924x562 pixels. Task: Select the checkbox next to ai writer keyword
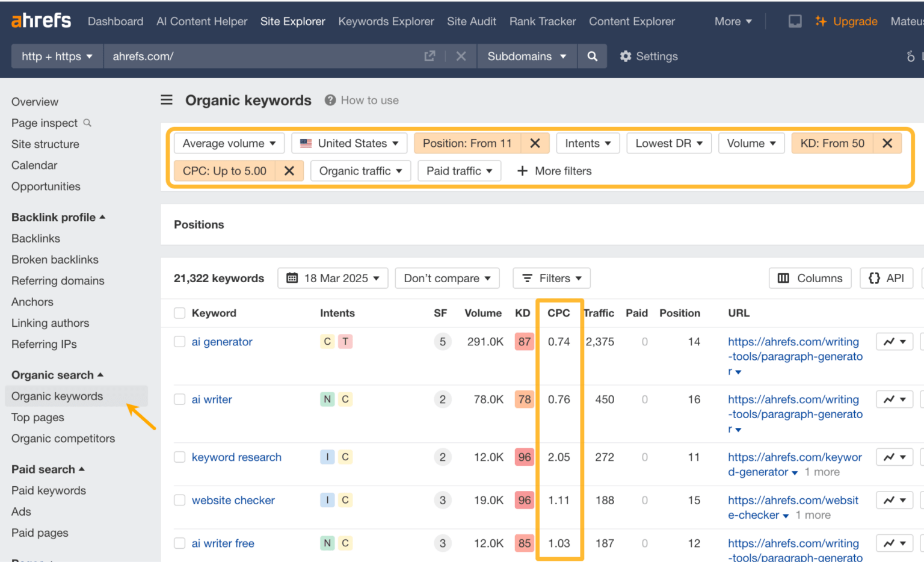pyautogui.click(x=179, y=399)
